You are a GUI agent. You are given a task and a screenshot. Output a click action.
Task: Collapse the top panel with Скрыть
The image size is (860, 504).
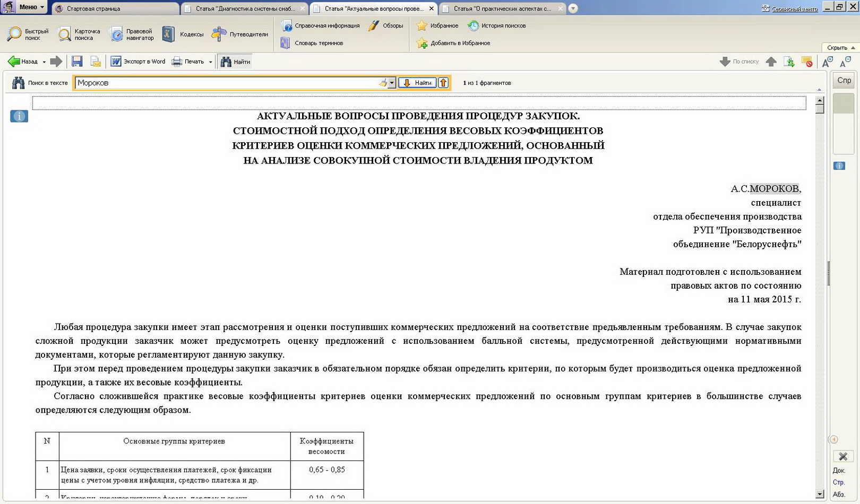click(x=840, y=48)
